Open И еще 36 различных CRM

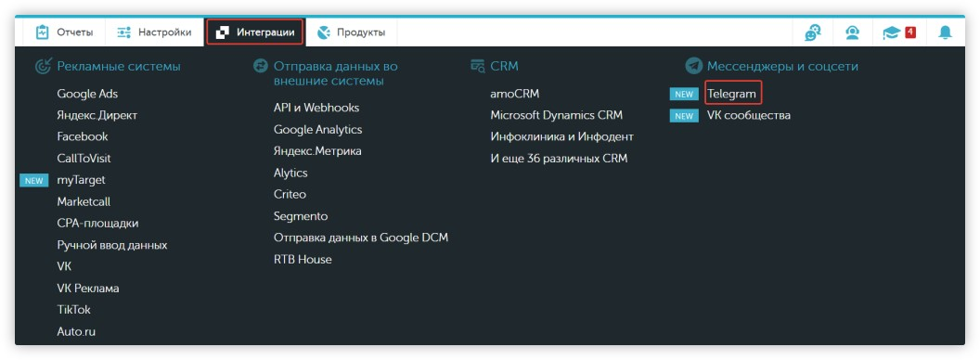click(559, 159)
